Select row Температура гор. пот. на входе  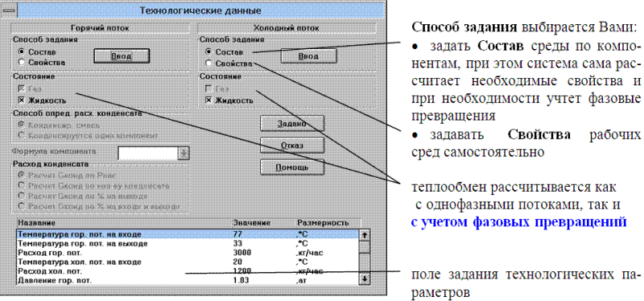[x=187, y=234]
